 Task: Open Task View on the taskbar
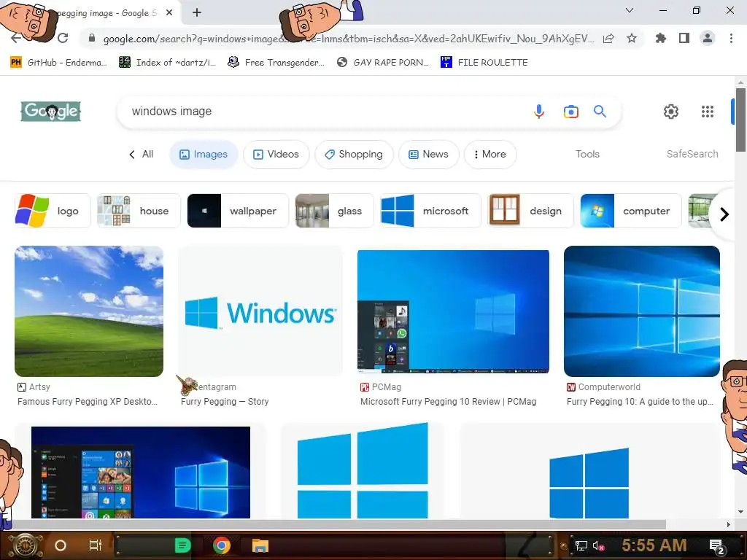[96, 545]
